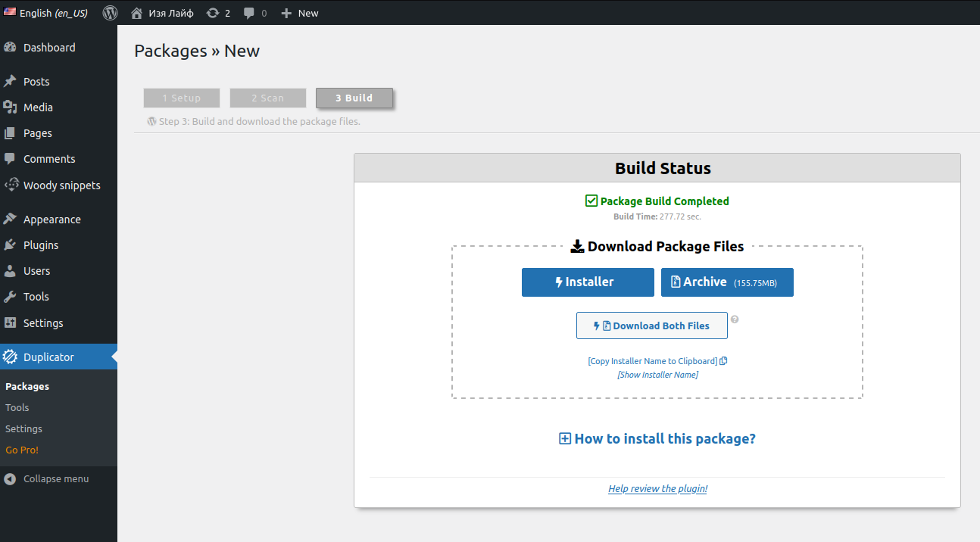Click the Woody snippets icon
Viewport: 980px width, 542px height.
click(11, 185)
